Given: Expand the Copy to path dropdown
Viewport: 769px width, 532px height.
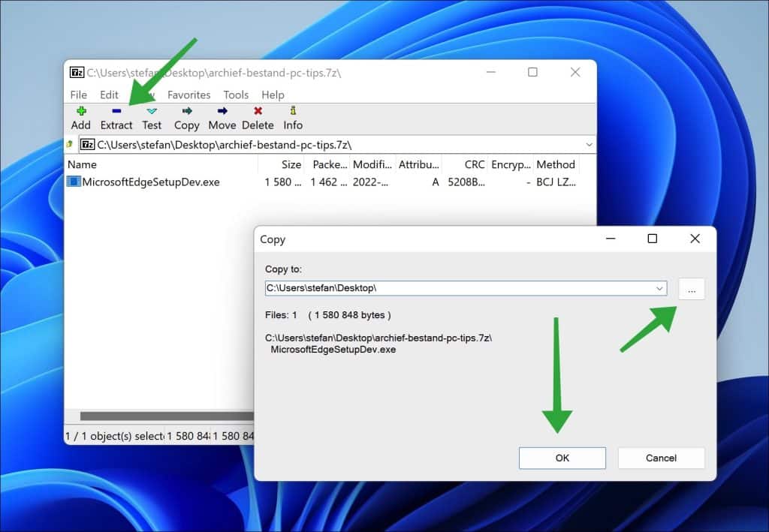Looking at the screenshot, I should click(660, 288).
